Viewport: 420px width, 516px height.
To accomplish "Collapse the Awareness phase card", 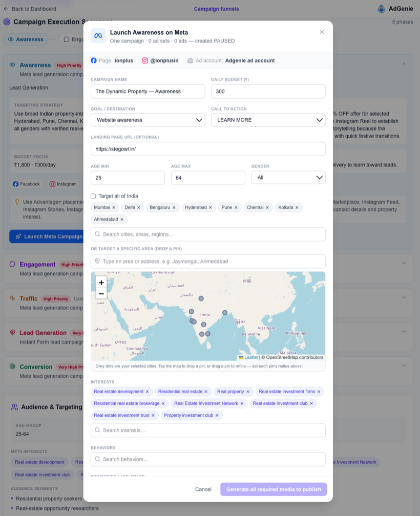I will point(404,64).
